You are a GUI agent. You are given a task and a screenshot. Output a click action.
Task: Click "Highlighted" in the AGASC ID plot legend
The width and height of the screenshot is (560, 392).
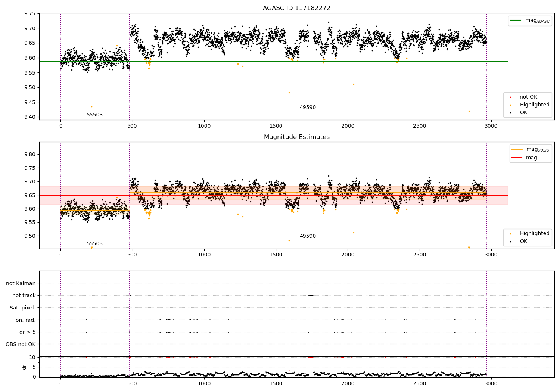(x=535, y=105)
